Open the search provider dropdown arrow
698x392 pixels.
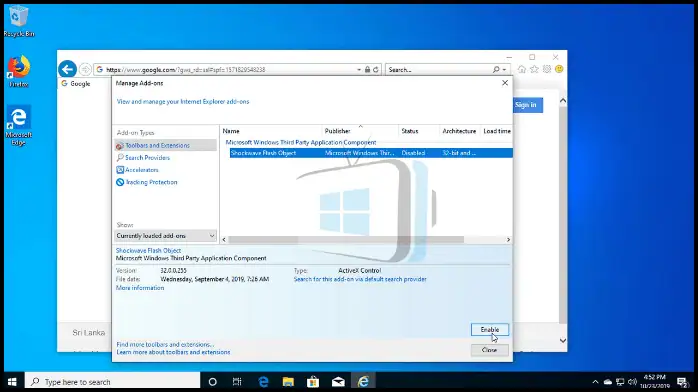point(504,70)
